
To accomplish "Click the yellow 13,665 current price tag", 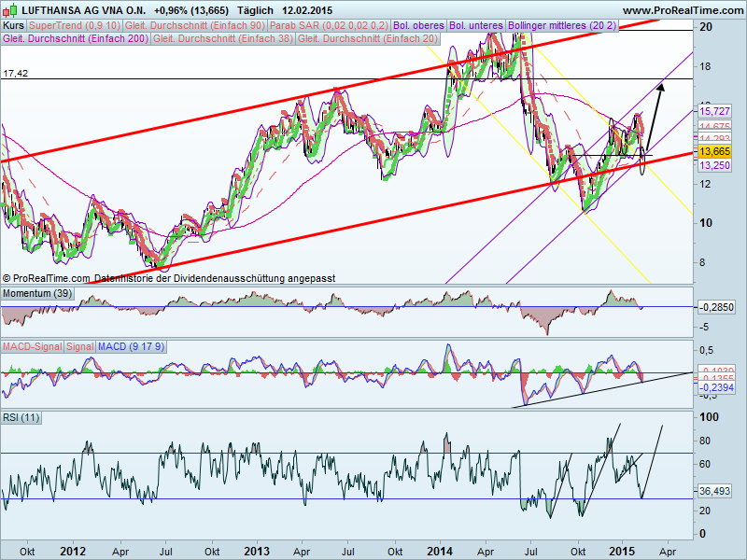I will 714,151.
